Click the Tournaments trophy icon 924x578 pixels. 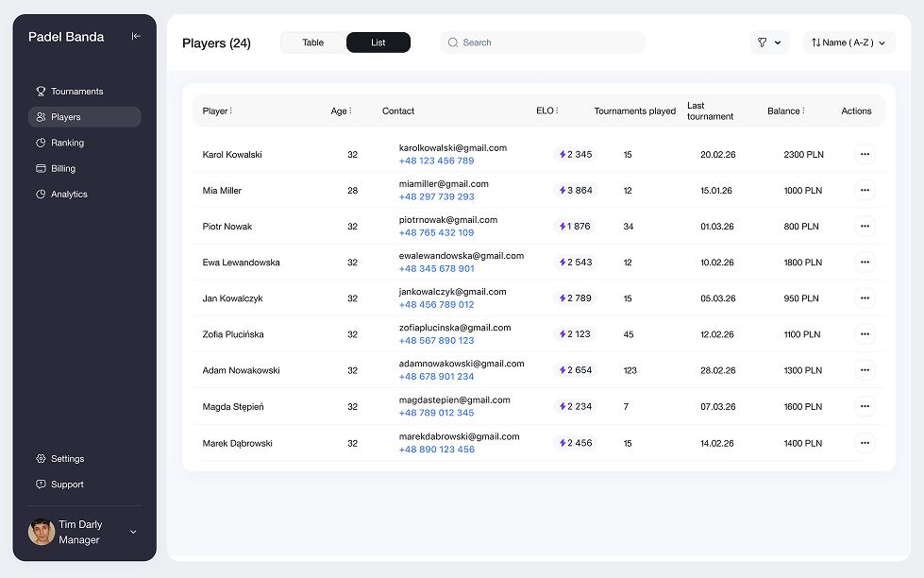(x=41, y=92)
